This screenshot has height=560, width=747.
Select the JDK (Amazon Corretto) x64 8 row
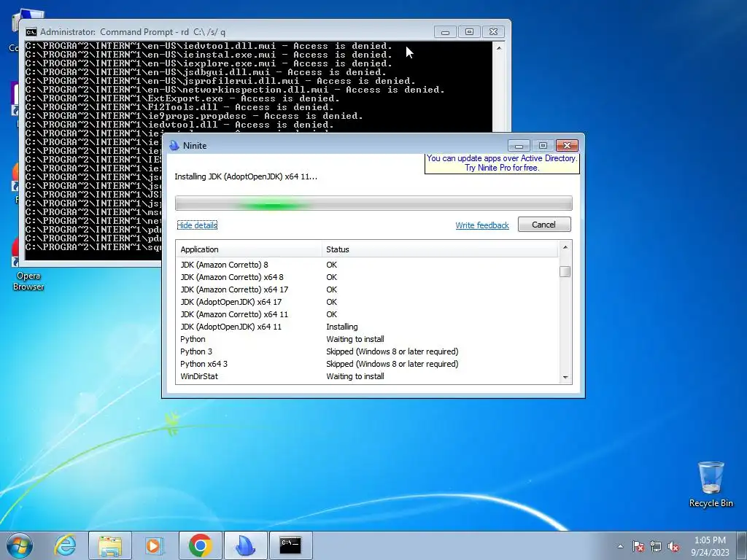click(x=367, y=277)
